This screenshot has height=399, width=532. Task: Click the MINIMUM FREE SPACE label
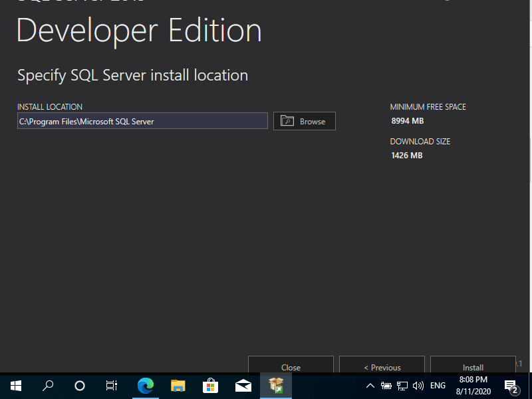pyautogui.click(x=428, y=107)
